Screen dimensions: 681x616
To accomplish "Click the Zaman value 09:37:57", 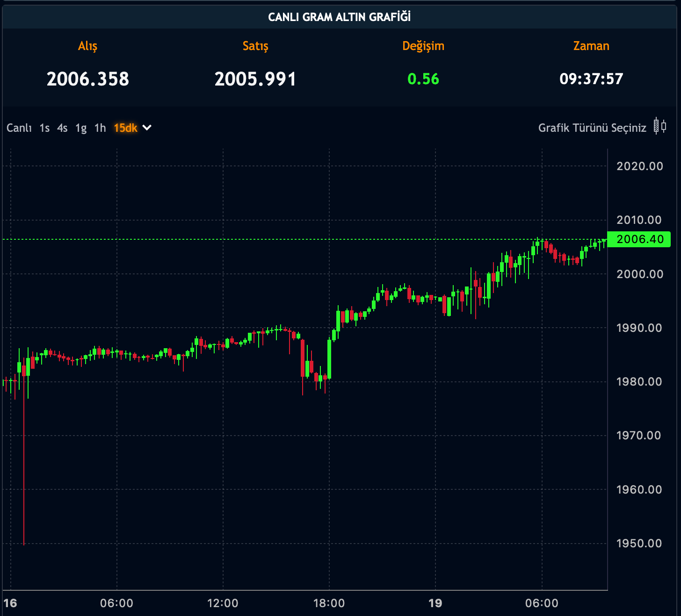I will point(591,79).
